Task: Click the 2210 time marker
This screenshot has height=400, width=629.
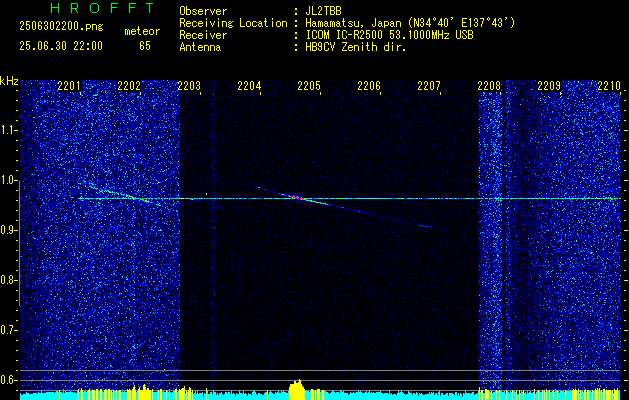Action: point(609,86)
